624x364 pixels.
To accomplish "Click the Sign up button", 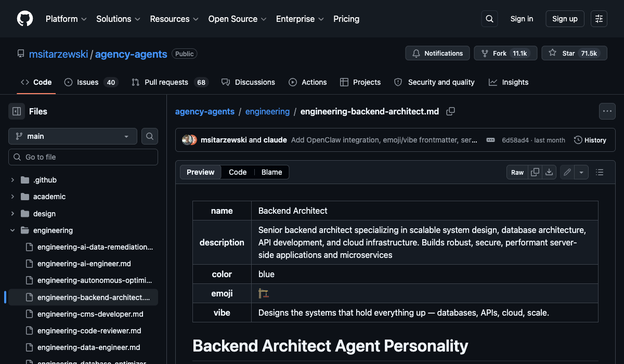I will tap(565, 19).
